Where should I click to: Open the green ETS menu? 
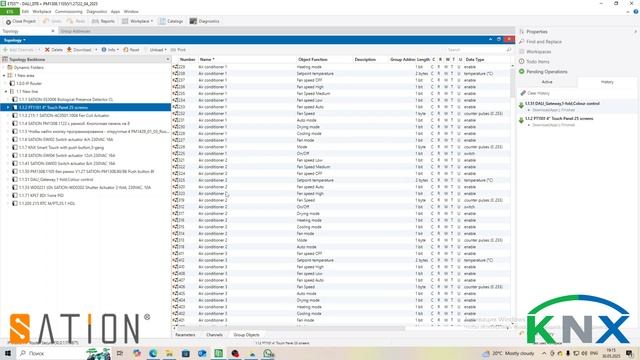point(10,12)
